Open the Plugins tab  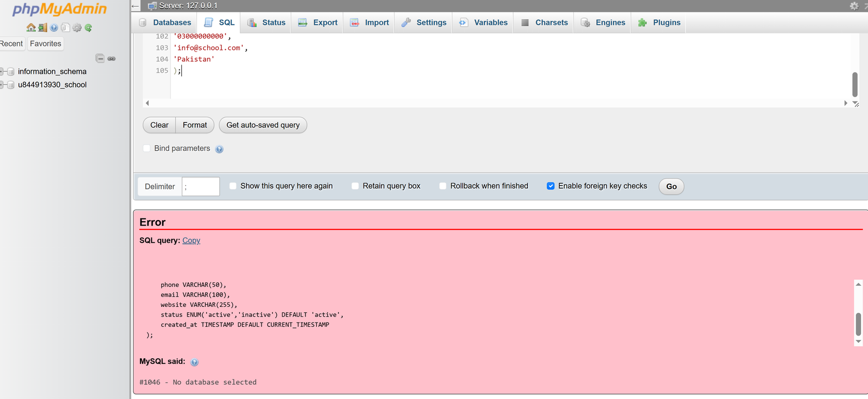[x=659, y=22]
